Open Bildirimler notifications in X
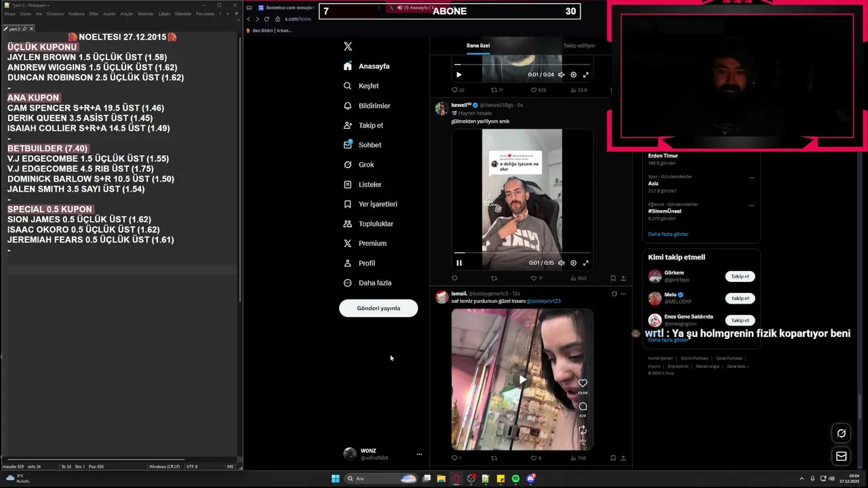This screenshot has width=868, height=488. pyautogui.click(x=367, y=106)
